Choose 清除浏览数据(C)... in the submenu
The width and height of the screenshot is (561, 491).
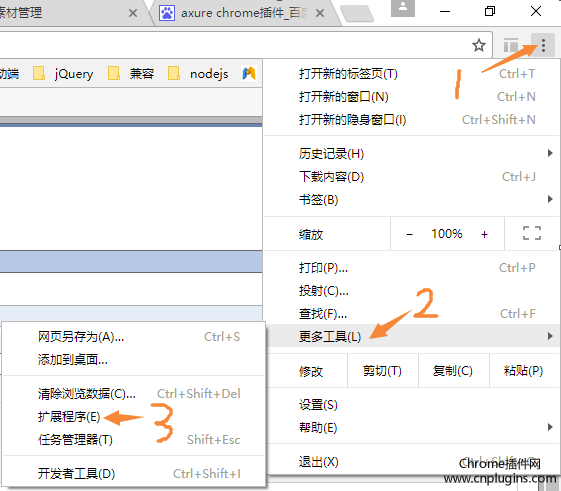133,394
